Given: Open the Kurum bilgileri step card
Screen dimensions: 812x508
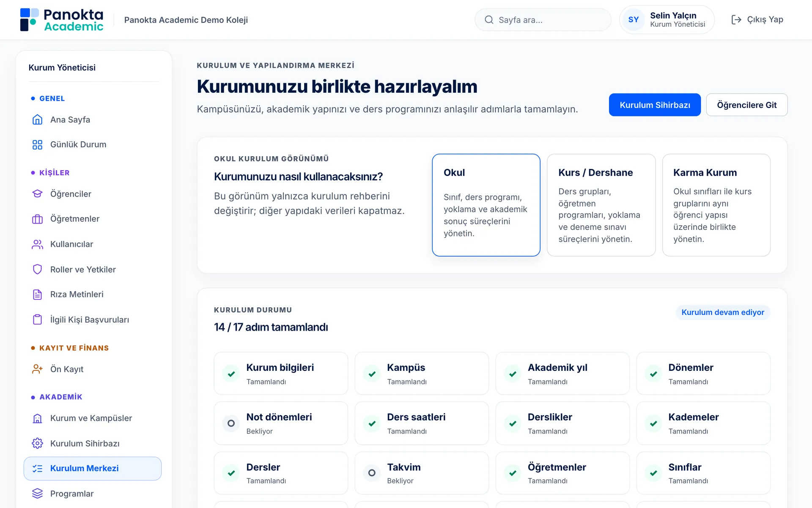Looking at the screenshot, I should [x=281, y=373].
